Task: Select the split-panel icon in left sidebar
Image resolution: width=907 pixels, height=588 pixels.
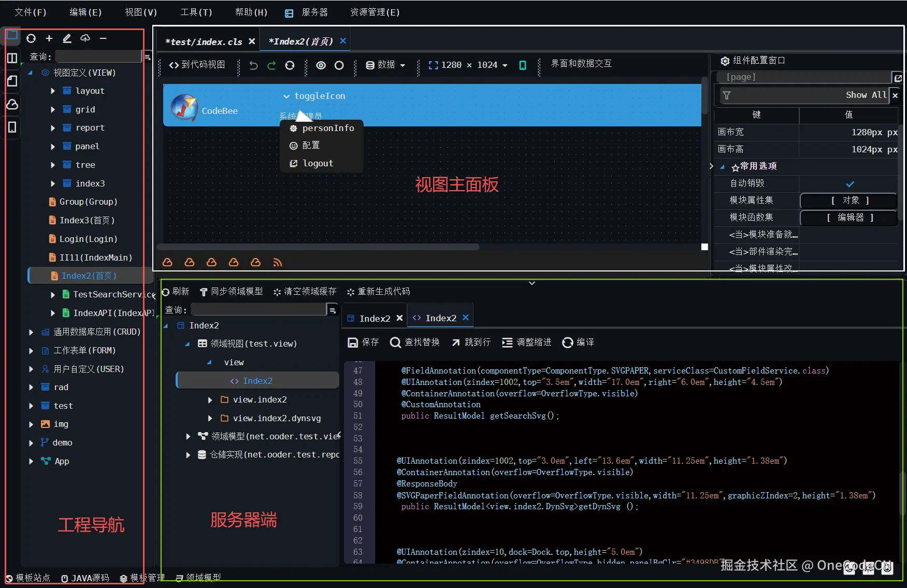Action: 12,58
